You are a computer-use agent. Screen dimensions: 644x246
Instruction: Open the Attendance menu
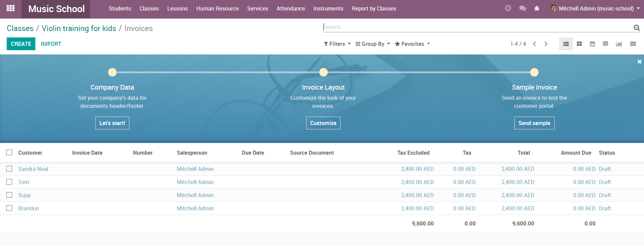pos(291,8)
